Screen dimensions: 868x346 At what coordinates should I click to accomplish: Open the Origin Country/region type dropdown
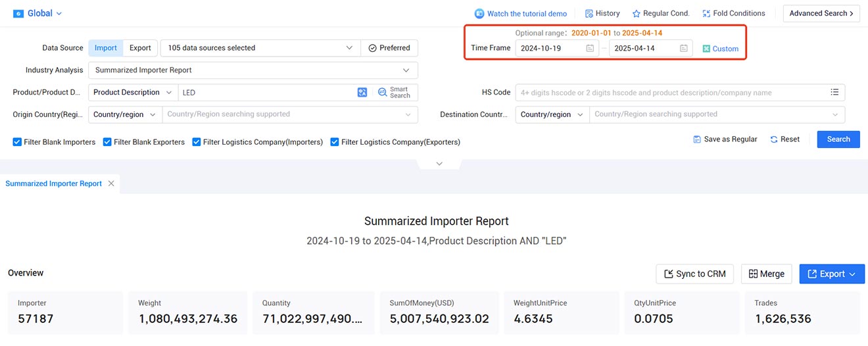point(125,114)
